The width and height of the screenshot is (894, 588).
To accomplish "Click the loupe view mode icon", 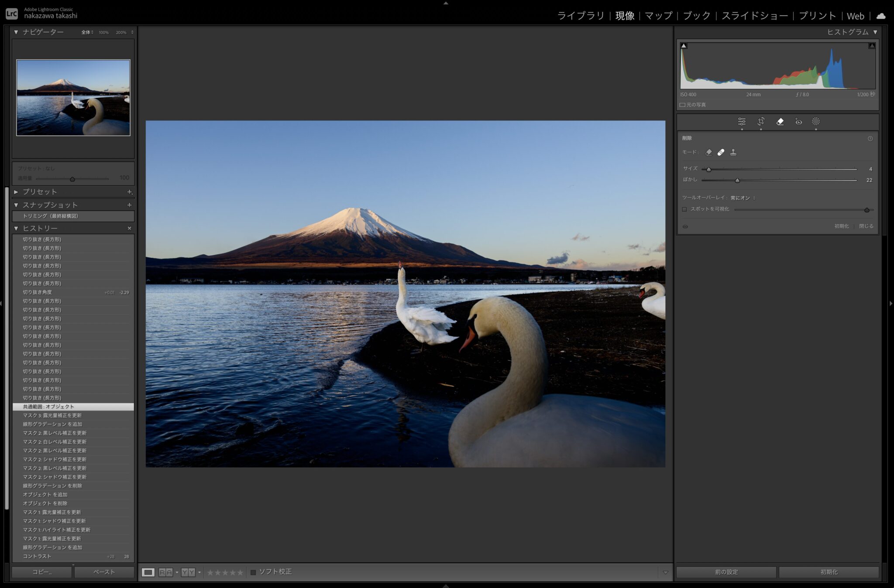I will pyautogui.click(x=148, y=572).
